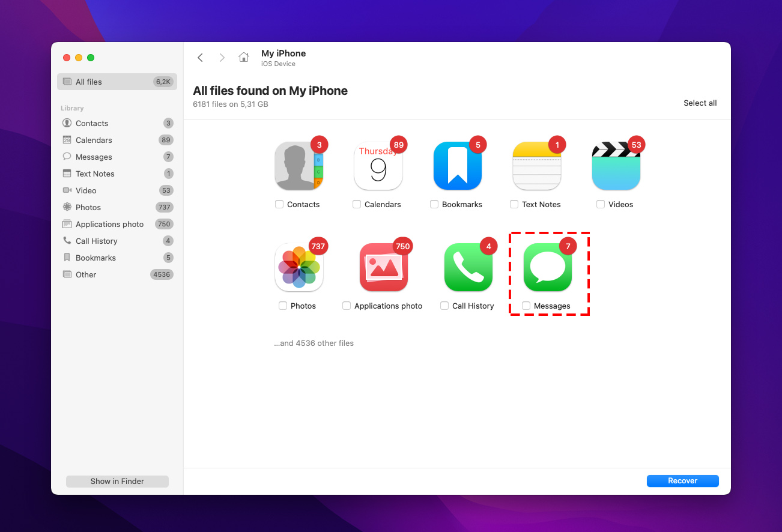Click the All files icon in sidebar
Viewport: 782px width, 532px height.
67,82
